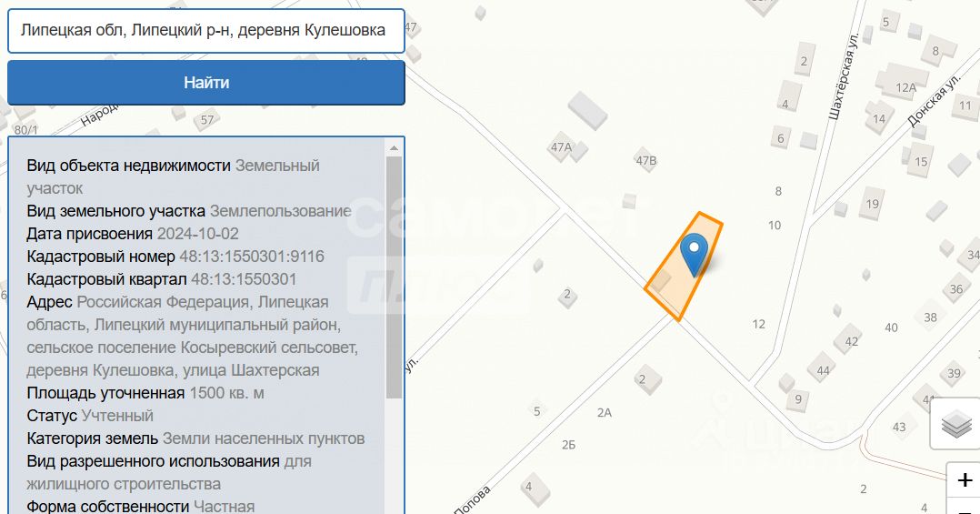Click house number 44 on map
Image resolution: width=980 pixels, height=514 pixels.
pos(824,368)
